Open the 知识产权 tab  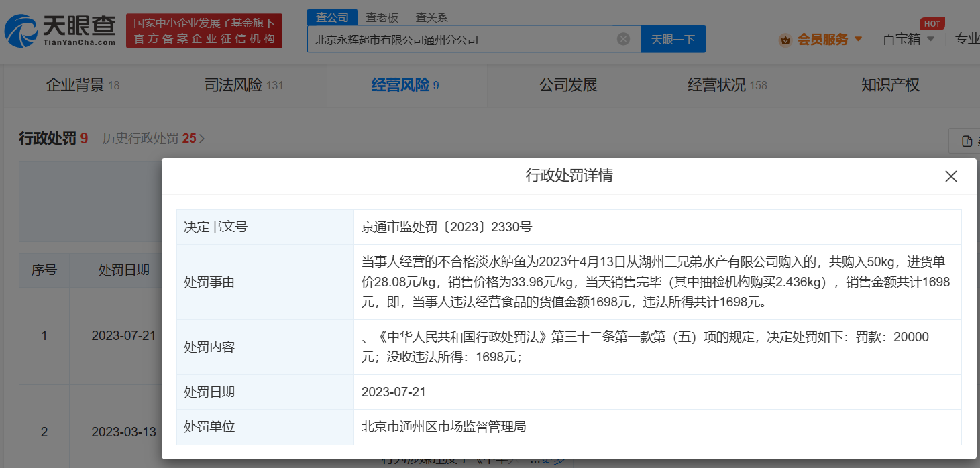[889, 85]
